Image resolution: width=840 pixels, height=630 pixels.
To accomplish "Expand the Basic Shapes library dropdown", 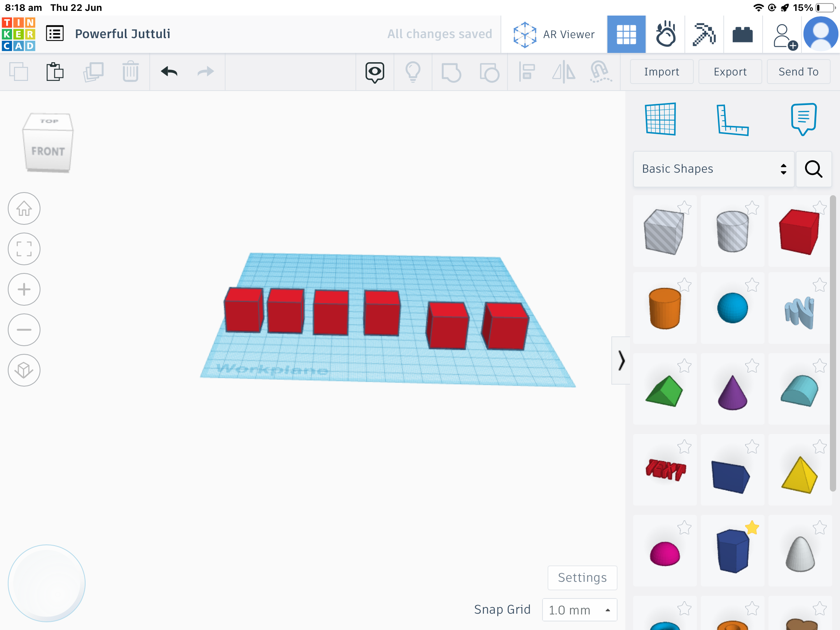I will point(714,169).
